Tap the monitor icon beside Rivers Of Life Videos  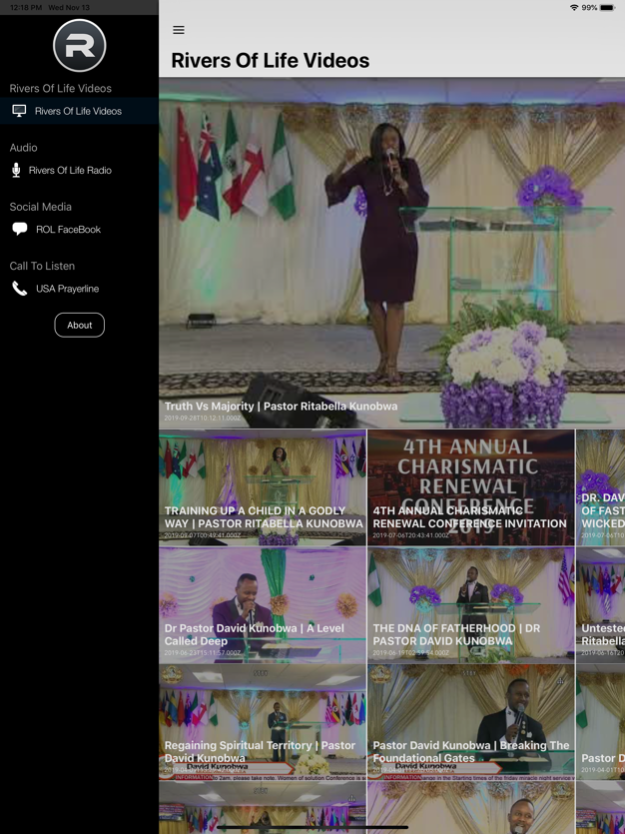coord(19,111)
